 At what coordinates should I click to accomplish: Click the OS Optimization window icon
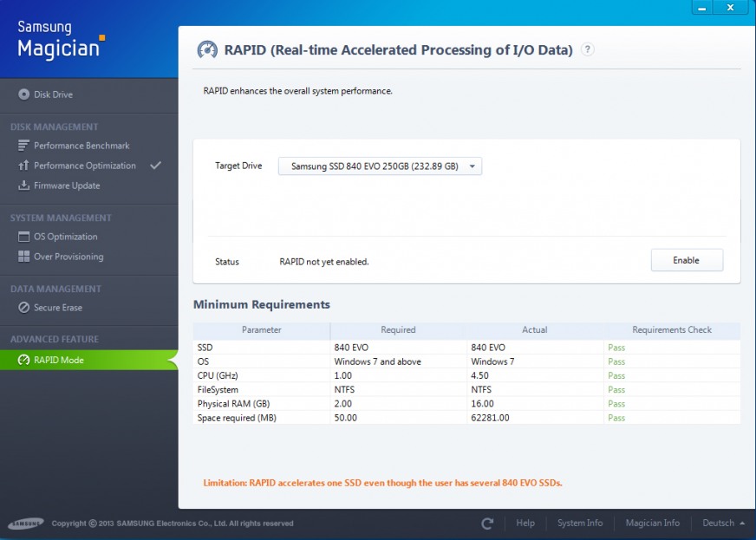(24, 237)
